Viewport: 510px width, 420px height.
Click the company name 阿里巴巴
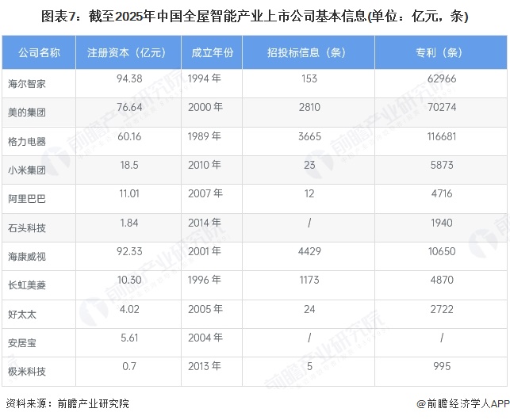point(27,199)
